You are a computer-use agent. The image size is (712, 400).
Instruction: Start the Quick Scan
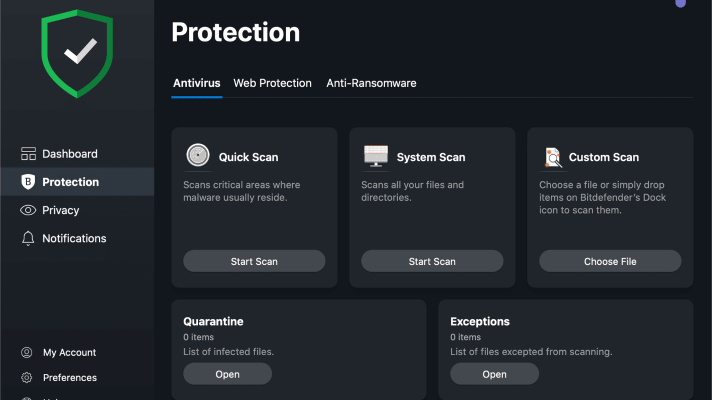click(254, 261)
